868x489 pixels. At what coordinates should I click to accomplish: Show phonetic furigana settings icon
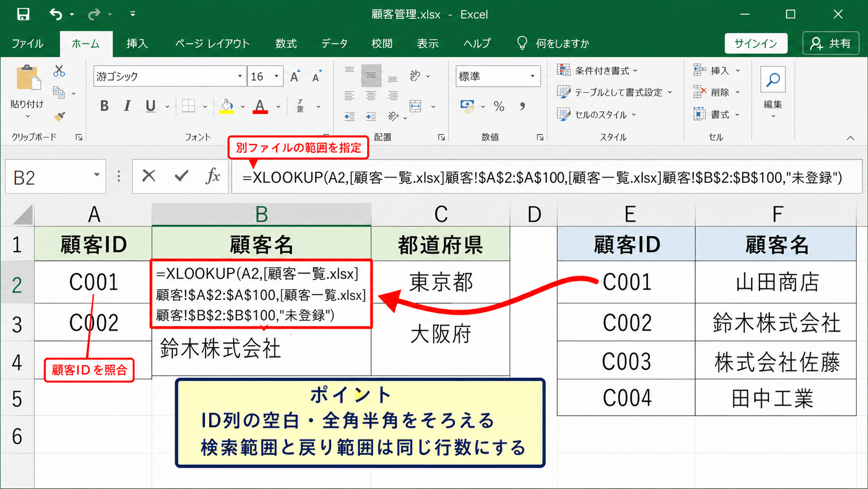click(300, 106)
